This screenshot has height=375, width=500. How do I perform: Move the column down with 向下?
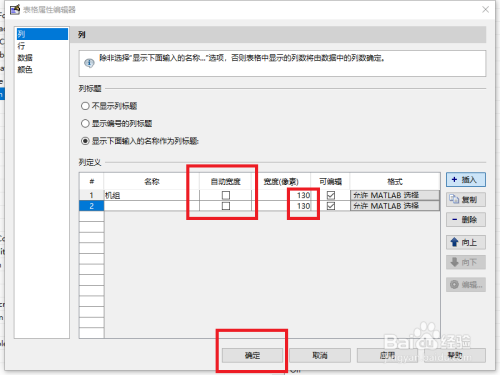[466, 262]
